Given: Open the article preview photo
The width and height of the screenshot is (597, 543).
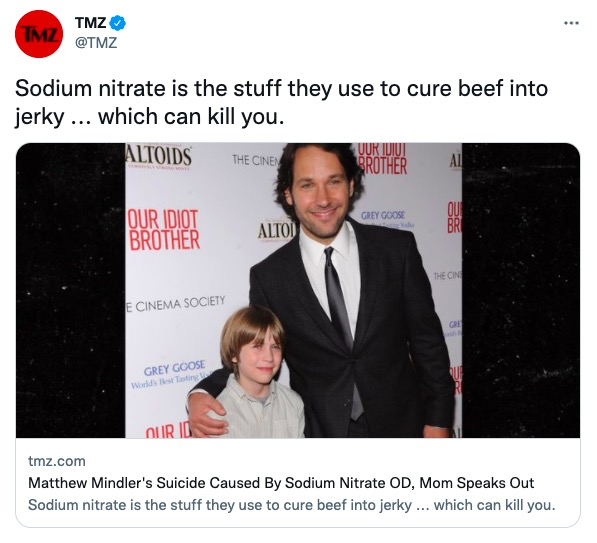Looking at the screenshot, I should (298, 291).
